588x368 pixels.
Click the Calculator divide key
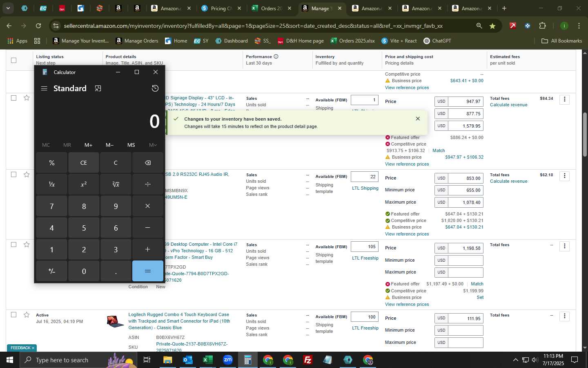coord(148,184)
